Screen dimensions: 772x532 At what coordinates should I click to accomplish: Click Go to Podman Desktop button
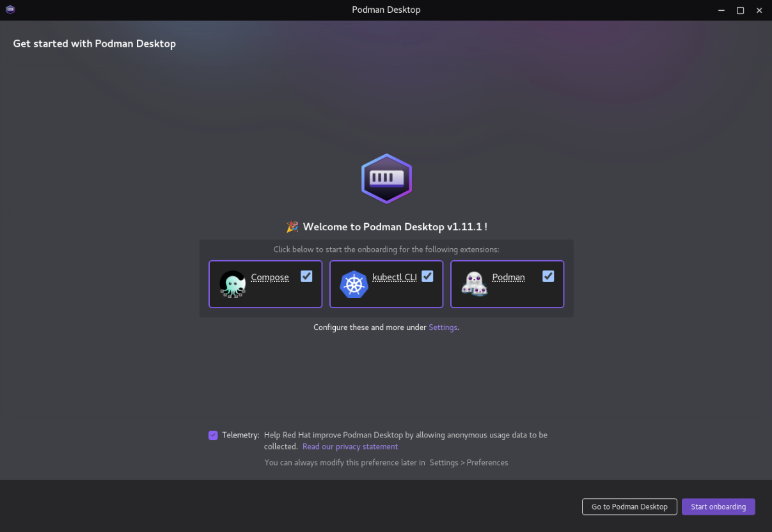pyautogui.click(x=629, y=506)
